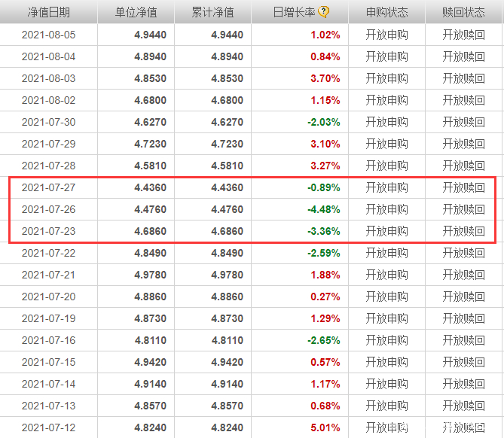Image resolution: width=504 pixels, height=438 pixels.
Task: Click growth rate 1.88%
Action: pos(325,275)
